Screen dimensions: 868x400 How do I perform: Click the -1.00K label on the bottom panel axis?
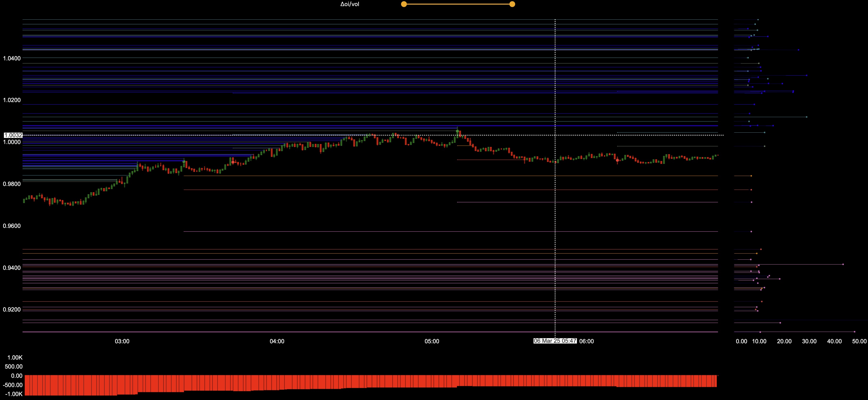coord(14,394)
